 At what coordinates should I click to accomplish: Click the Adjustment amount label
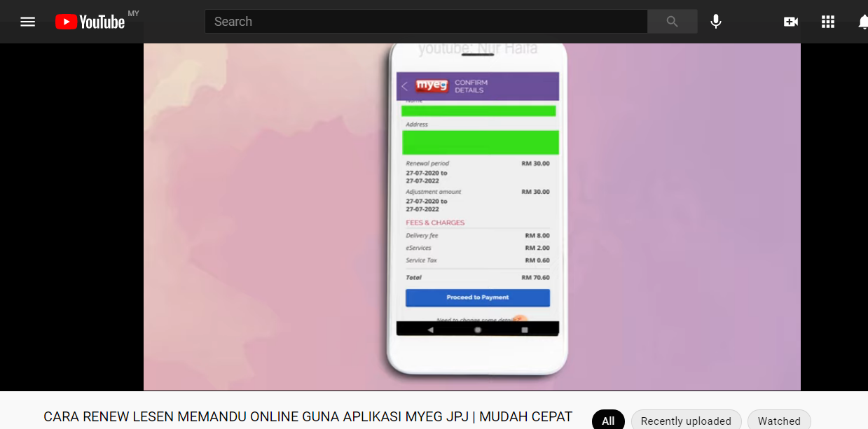coord(434,192)
